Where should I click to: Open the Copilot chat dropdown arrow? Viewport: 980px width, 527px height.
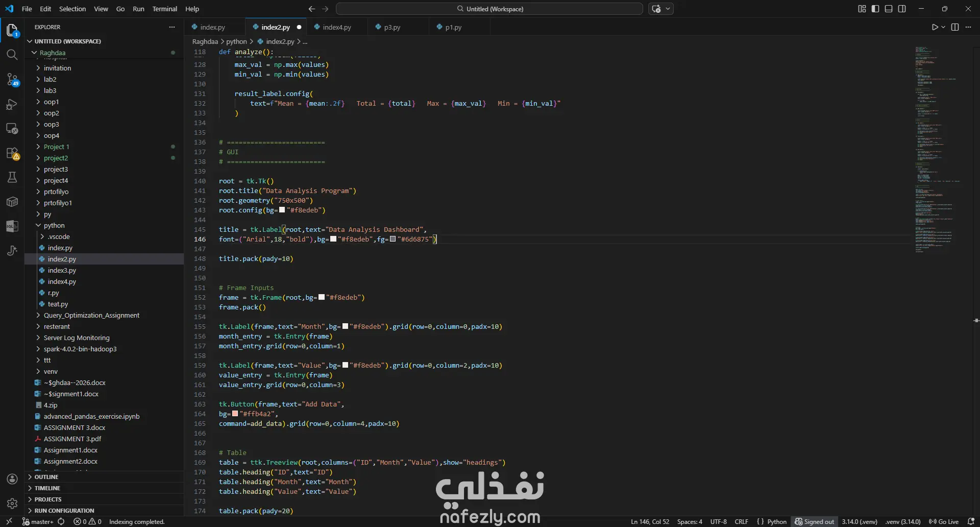tap(668, 9)
